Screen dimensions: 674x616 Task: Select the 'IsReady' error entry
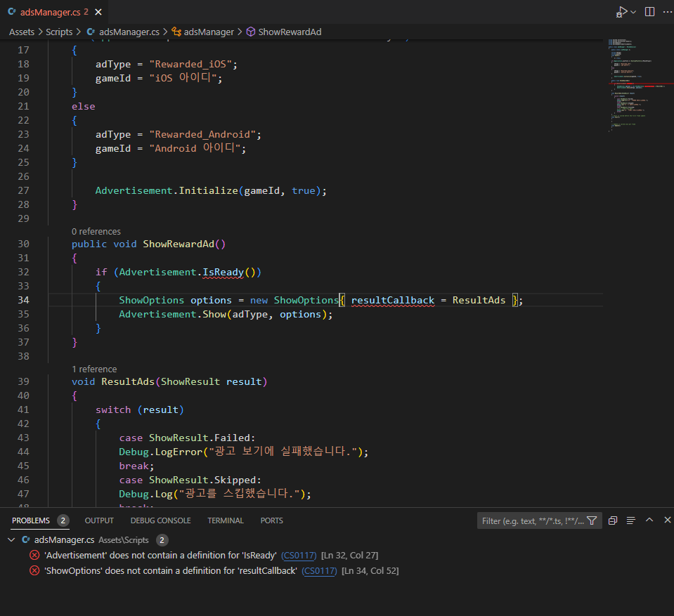click(x=337, y=556)
